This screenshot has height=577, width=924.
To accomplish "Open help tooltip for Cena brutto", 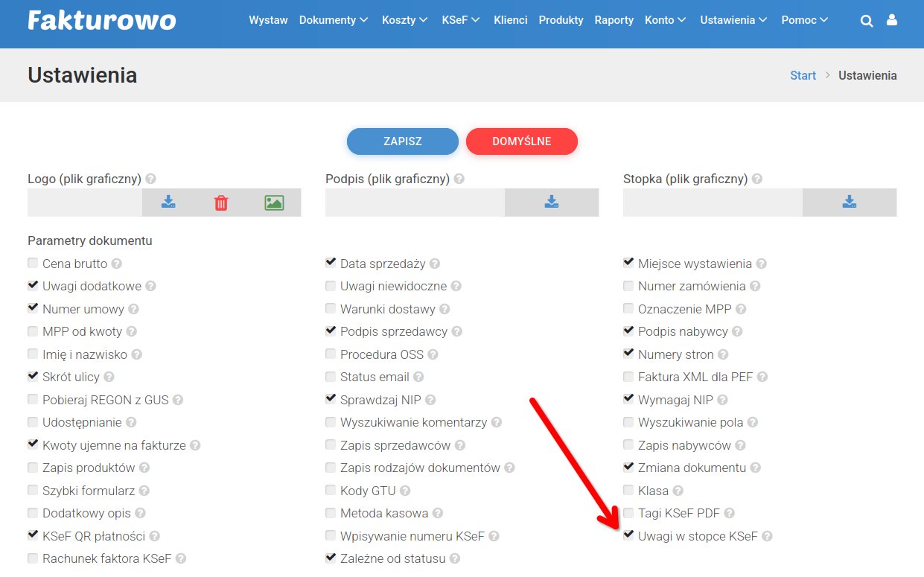I will 117,264.
